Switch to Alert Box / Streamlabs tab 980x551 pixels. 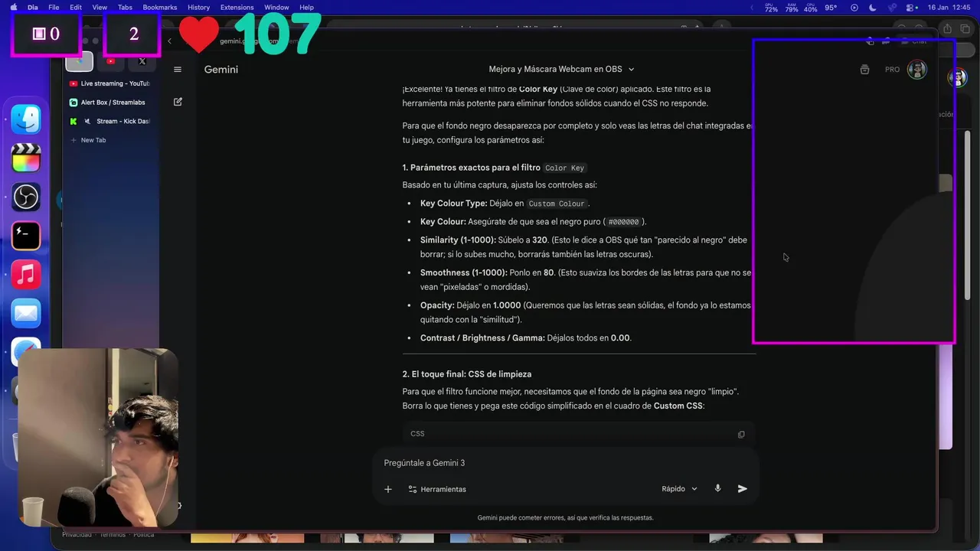click(x=112, y=103)
